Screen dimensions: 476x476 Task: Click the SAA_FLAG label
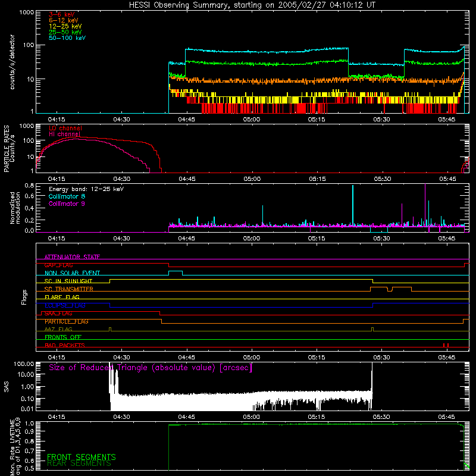(58, 314)
